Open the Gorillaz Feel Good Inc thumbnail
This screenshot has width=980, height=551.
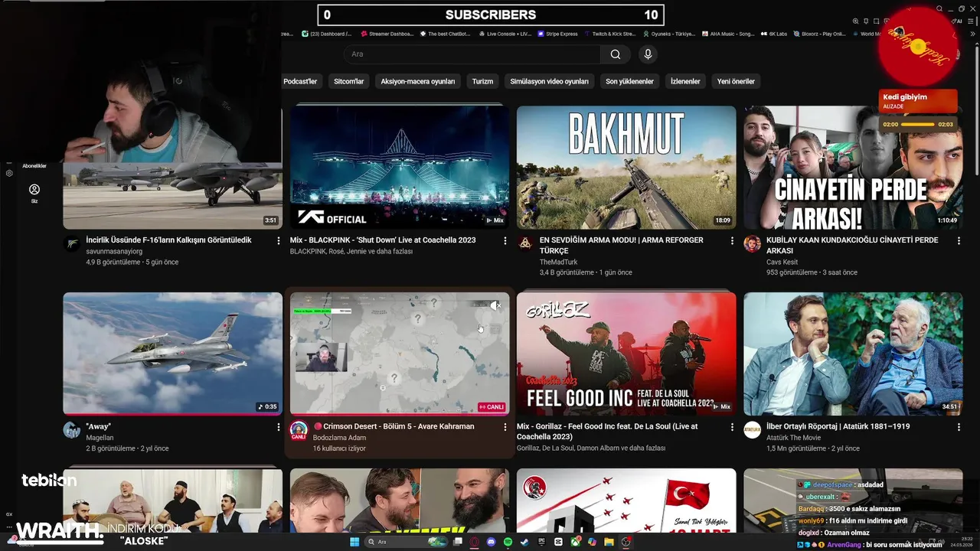(x=626, y=354)
